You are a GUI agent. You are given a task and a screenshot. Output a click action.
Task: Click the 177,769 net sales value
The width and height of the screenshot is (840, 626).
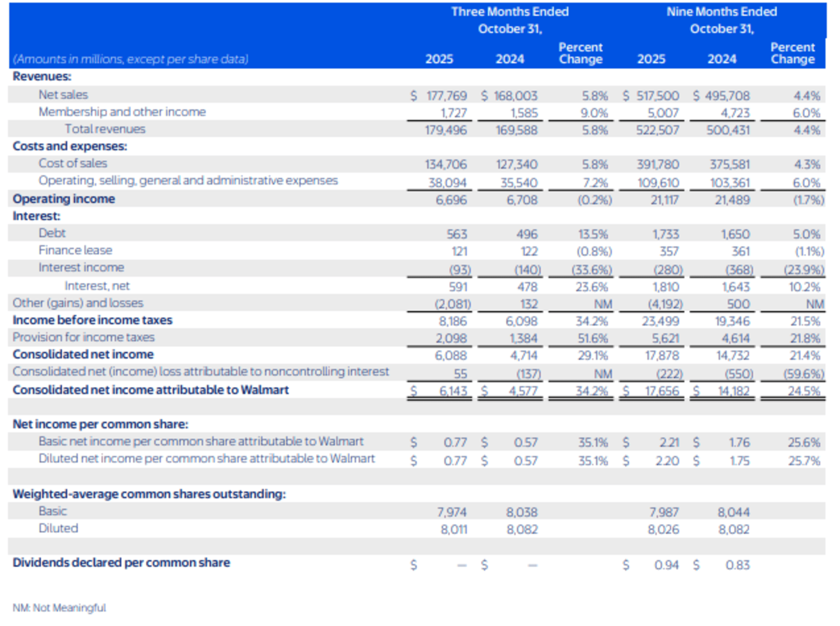(x=447, y=96)
